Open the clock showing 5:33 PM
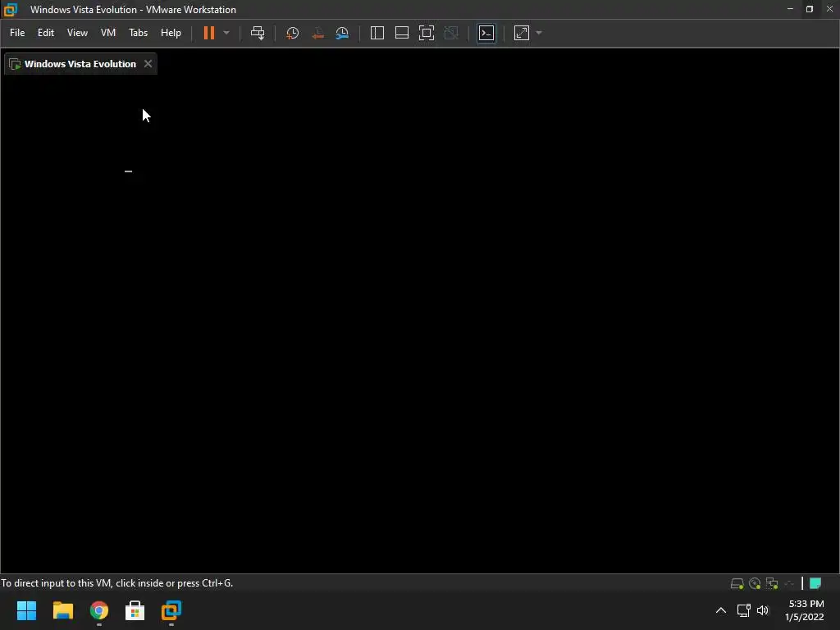 click(805, 610)
